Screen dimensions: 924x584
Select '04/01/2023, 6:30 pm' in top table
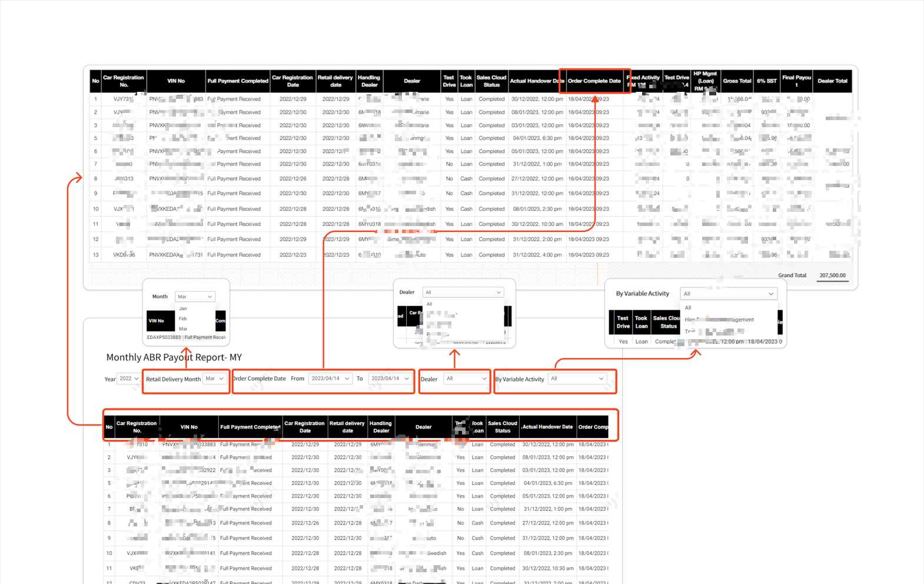[x=537, y=138]
